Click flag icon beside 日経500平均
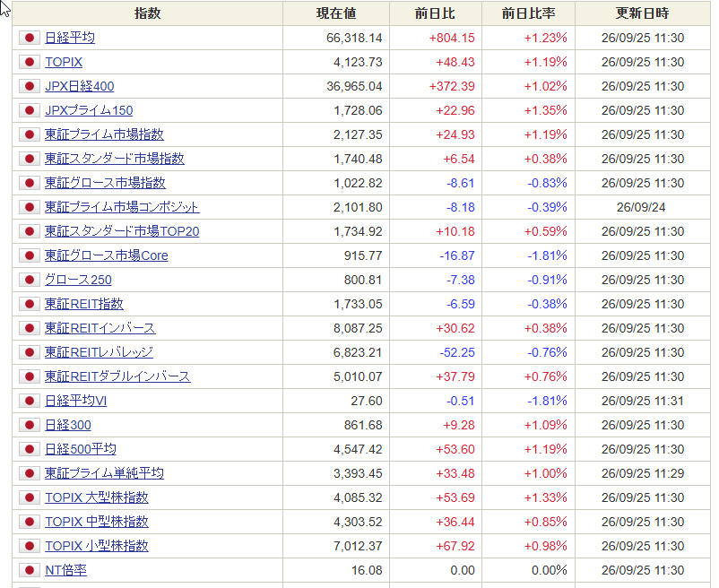Image resolution: width=719 pixels, height=588 pixels. click(x=30, y=449)
